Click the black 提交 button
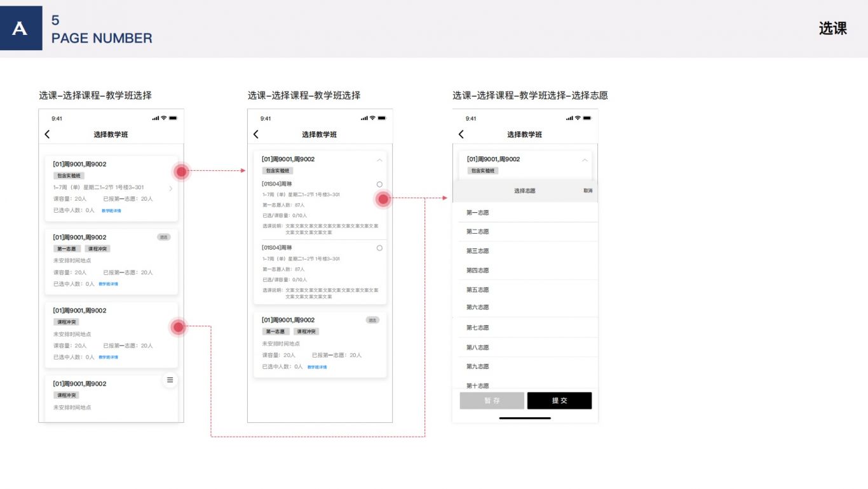Image resolution: width=868 pixels, height=489 pixels. coord(559,401)
